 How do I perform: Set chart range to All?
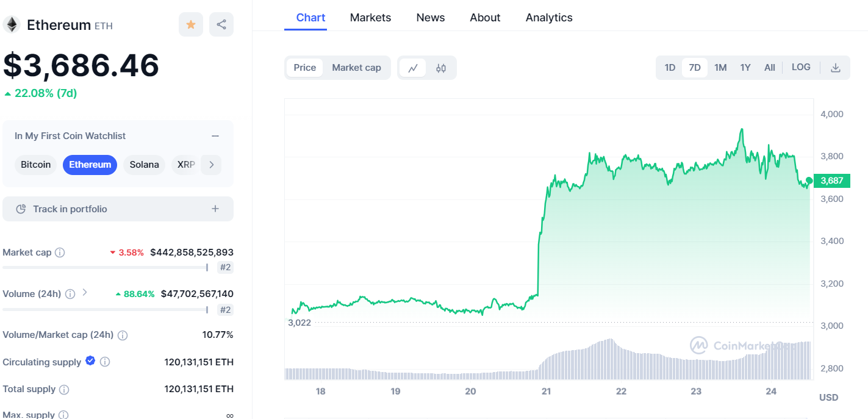pos(770,68)
